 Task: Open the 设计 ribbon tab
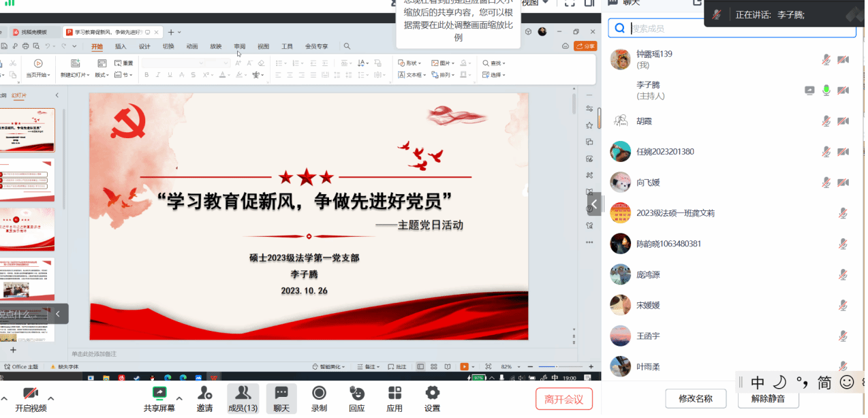pos(144,46)
